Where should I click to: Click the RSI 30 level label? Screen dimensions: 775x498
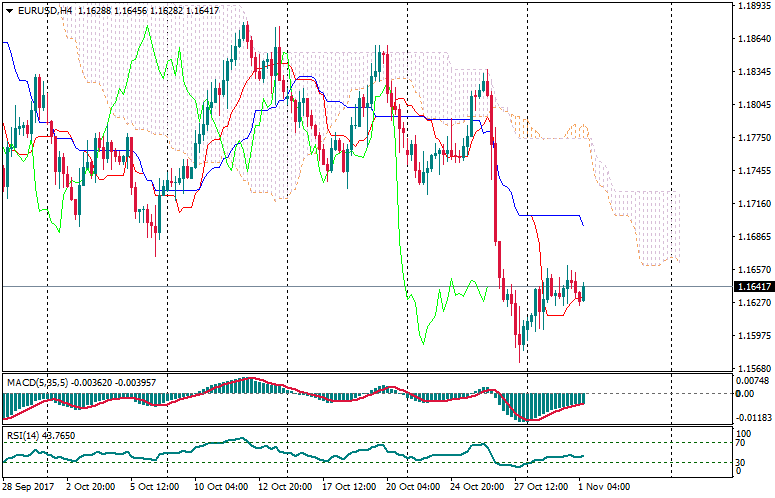pyautogui.click(x=741, y=462)
